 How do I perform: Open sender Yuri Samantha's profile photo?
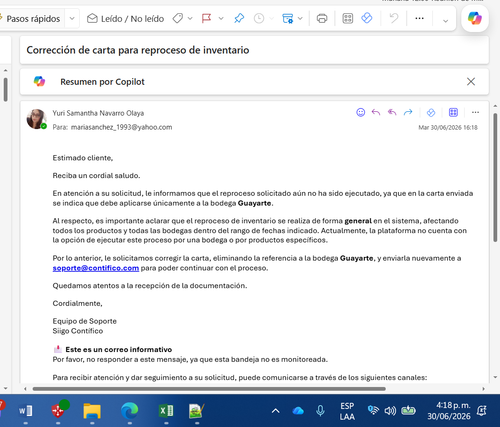coord(36,119)
